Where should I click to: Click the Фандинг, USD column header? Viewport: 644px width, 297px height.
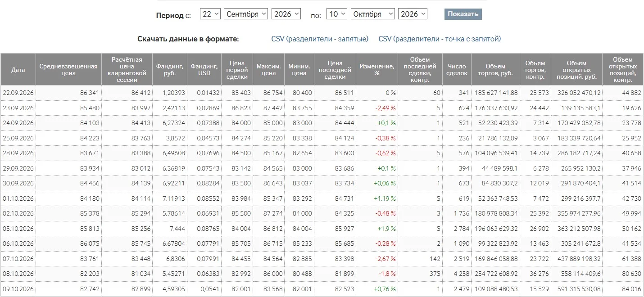[204, 70]
